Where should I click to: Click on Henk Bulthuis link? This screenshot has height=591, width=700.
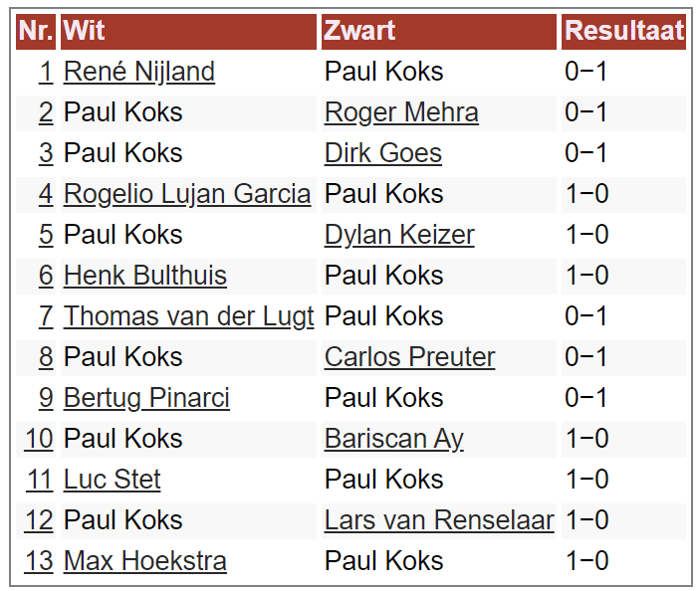(144, 276)
